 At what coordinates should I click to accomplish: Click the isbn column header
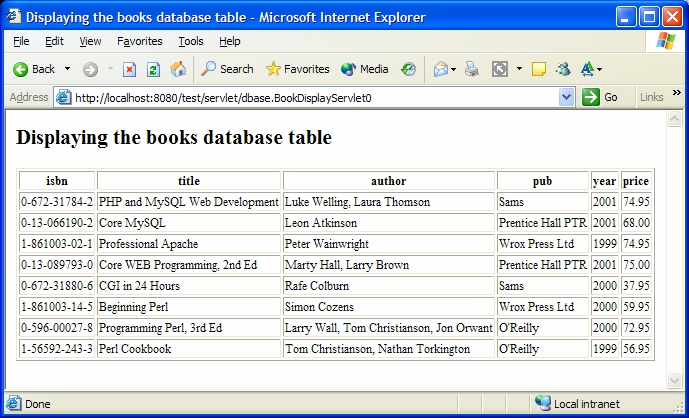[x=57, y=181]
